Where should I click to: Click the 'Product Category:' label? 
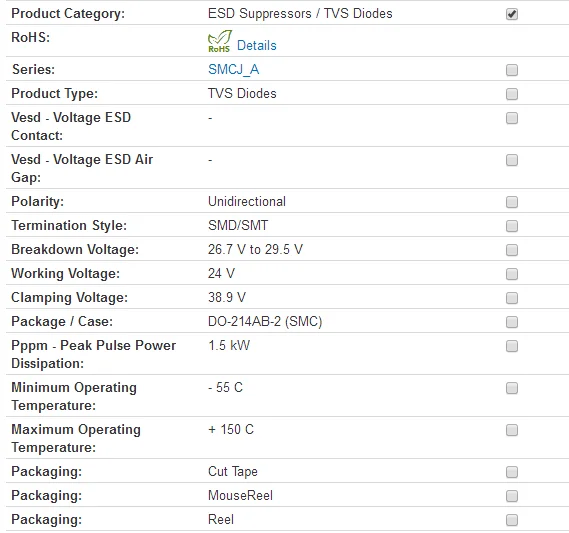click(x=68, y=13)
